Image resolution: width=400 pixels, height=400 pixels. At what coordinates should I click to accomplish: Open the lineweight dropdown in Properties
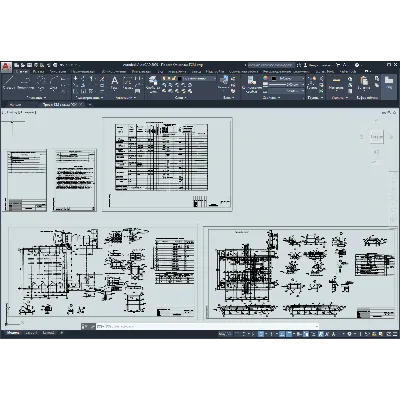[286, 85]
